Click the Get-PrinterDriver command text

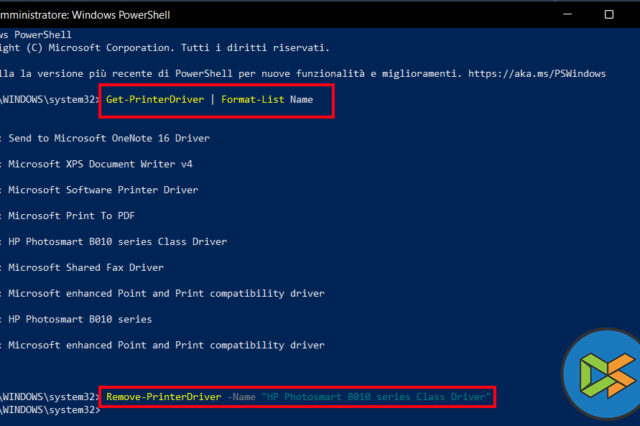pos(154,100)
